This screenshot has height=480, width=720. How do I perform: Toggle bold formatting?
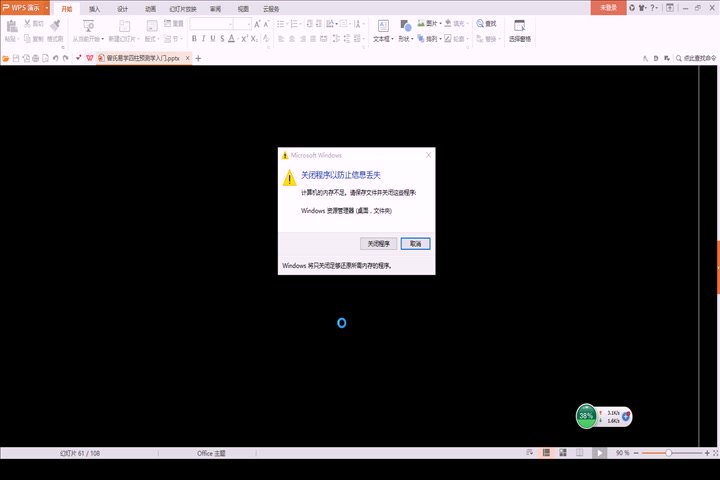tap(194, 39)
